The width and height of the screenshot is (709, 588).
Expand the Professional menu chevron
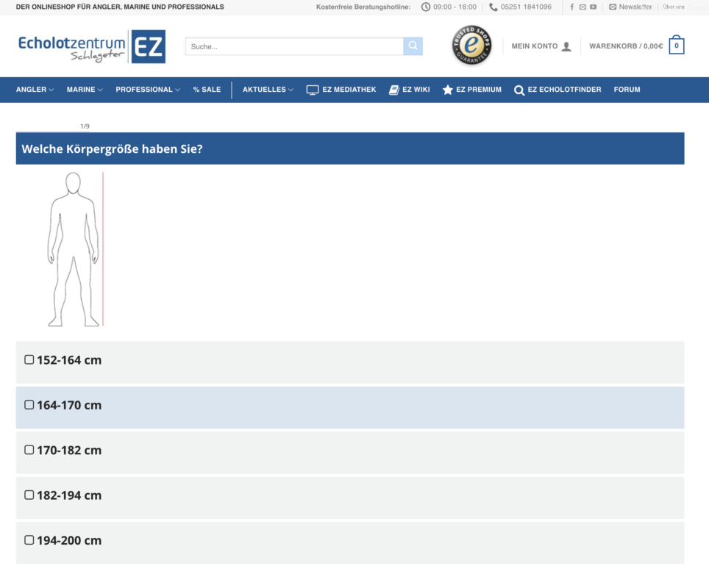click(x=178, y=90)
